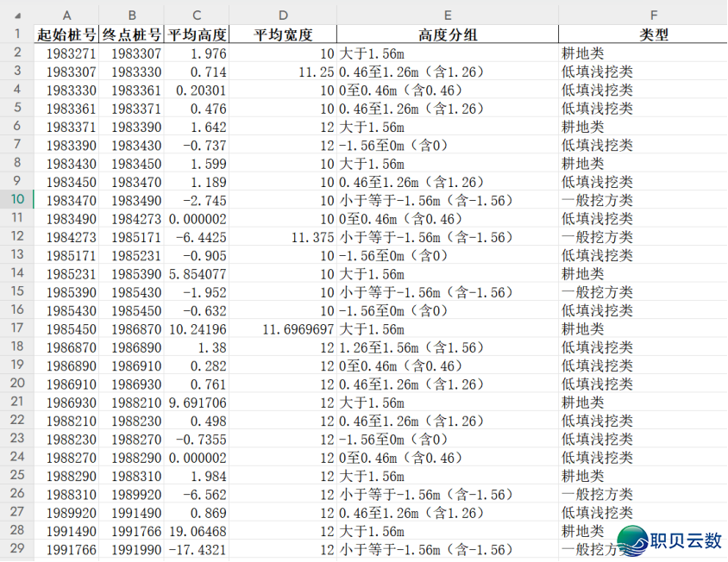Screen dimensions: 728x562
Task: Select cell with value 5.854077
Action: point(197,274)
